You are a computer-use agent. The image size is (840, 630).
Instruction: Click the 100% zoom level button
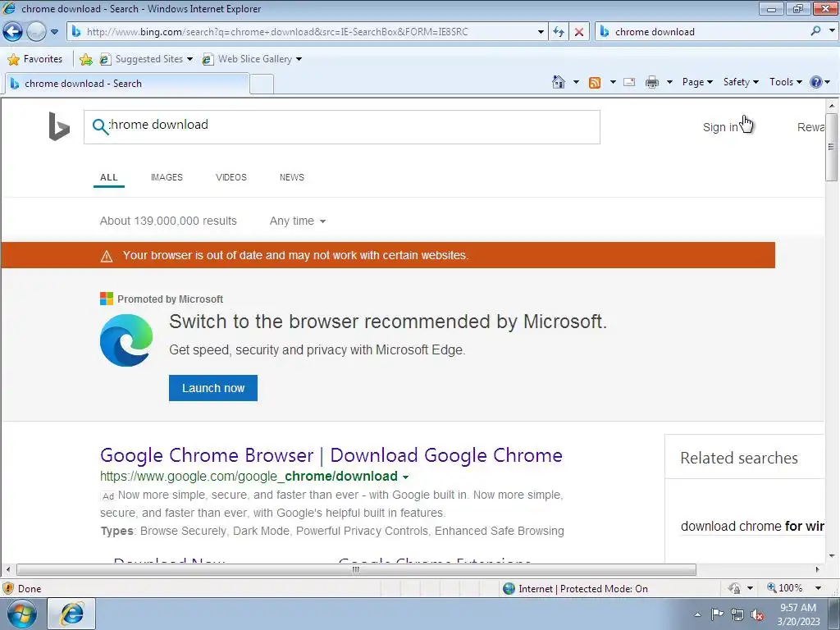(x=785, y=588)
